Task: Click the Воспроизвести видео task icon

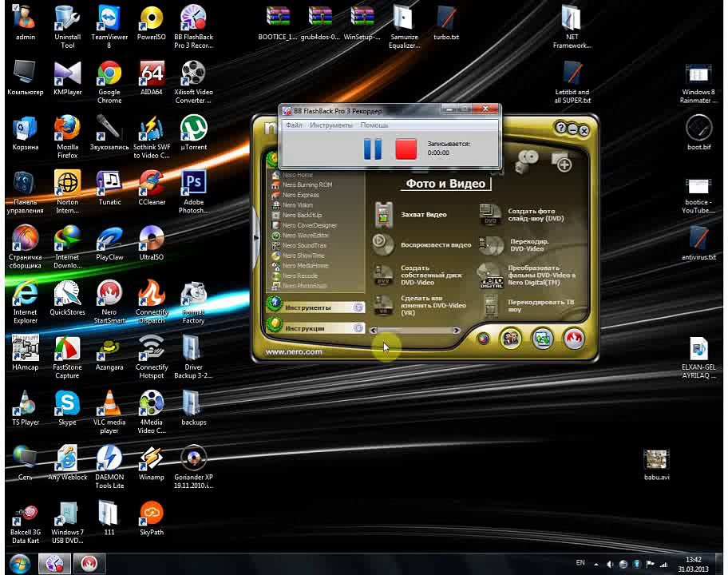Action: 382,244
